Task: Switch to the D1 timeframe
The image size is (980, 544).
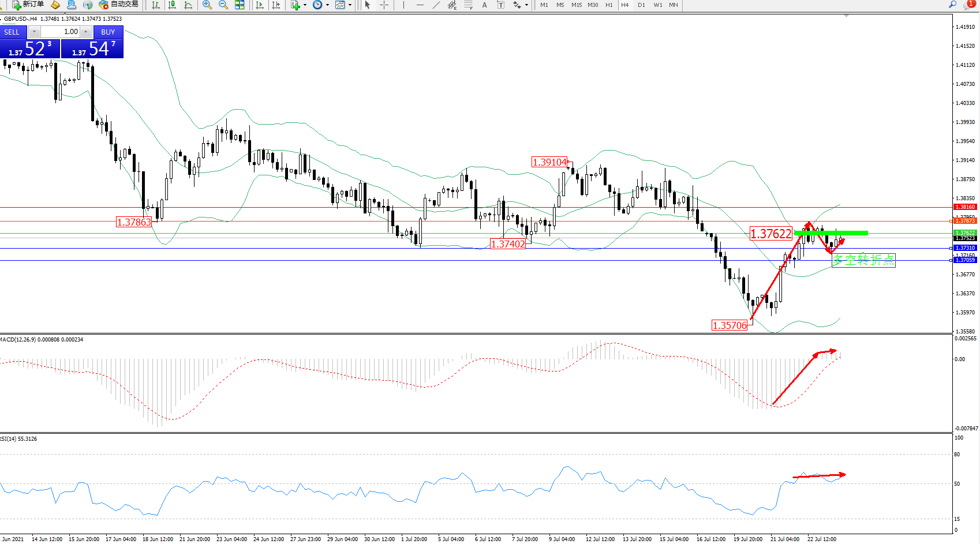Action: pos(641,5)
